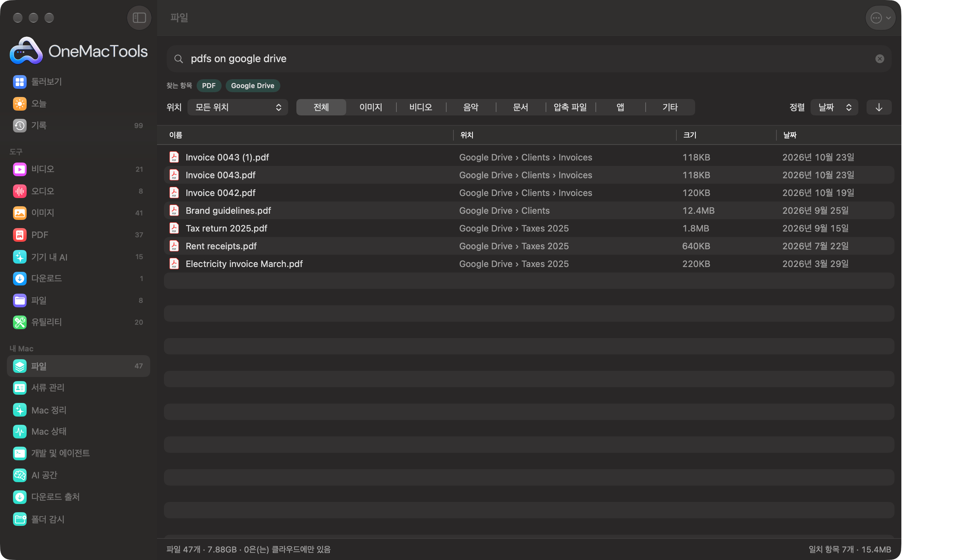Select the 압축 파일 filter tab
Screen dimensions: 956x560
(570, 107)
